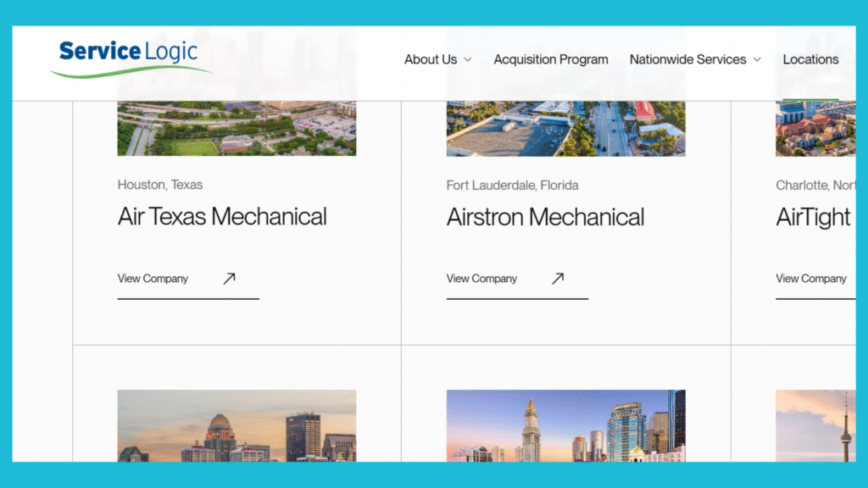Open Charlotte aerial photo thumbnail
The height and width of the screenshot is (488, 868).
815,129
